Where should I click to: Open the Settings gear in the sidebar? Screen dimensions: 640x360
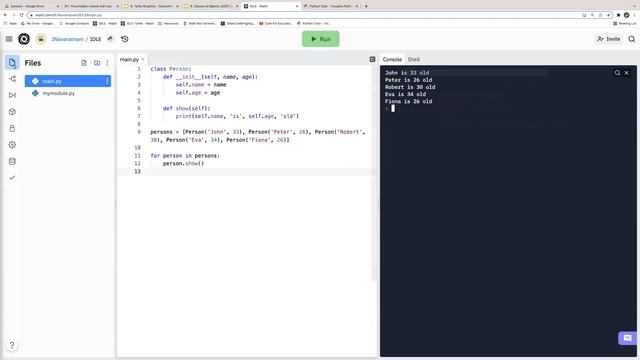12,145
